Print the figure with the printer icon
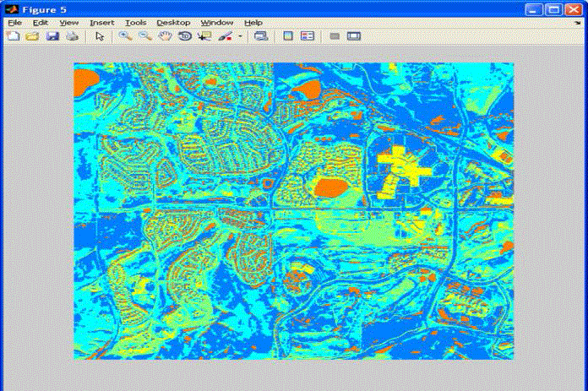588x391 pixels. click(73, 36)
